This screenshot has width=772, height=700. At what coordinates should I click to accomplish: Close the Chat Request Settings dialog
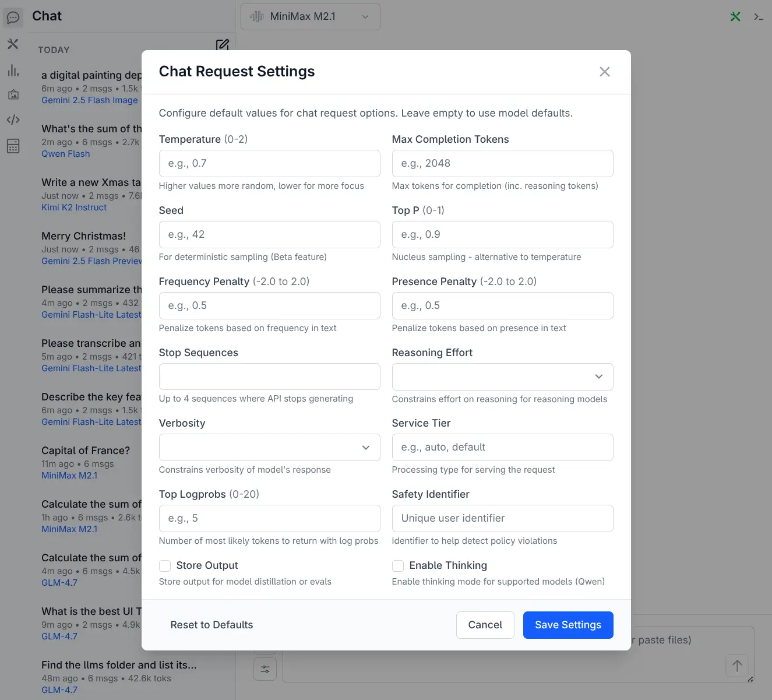click(x=605, y=72)
